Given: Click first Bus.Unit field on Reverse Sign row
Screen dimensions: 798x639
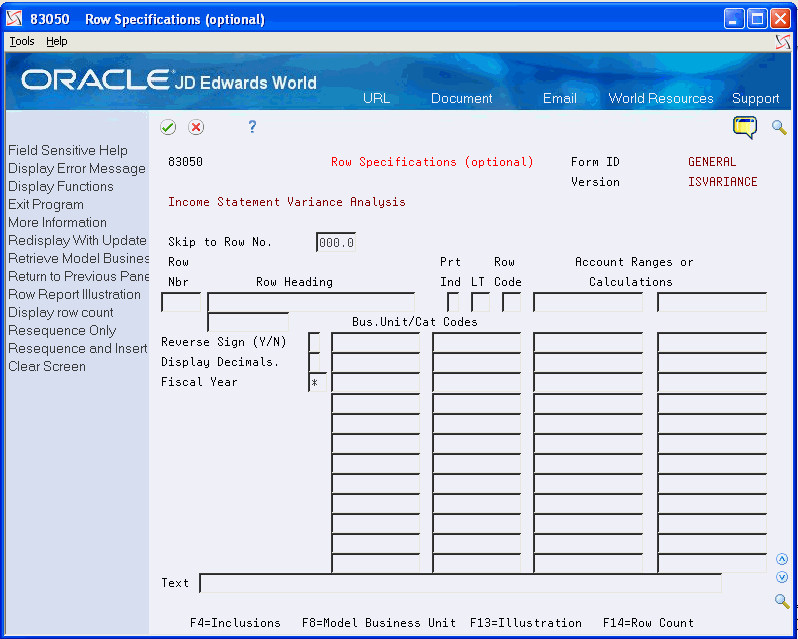Looking at the screenshot, I should (376, 342).
